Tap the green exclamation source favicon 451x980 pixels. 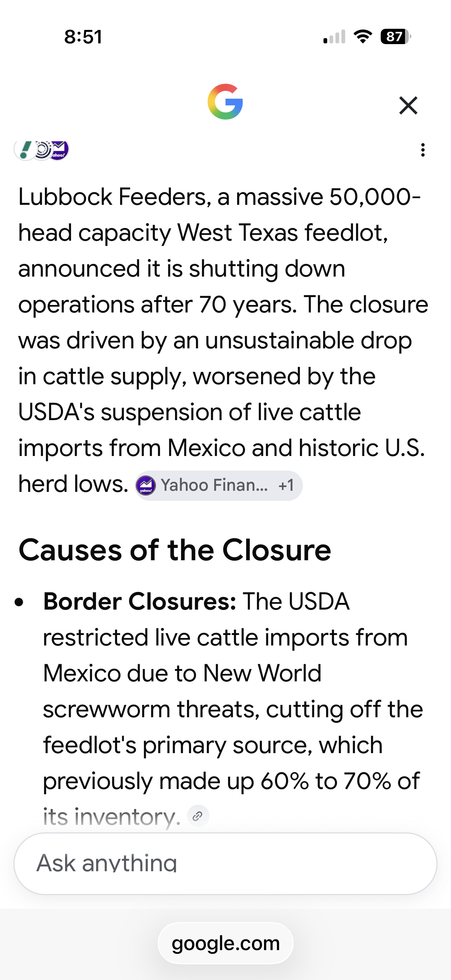pyautogui.click(x=25, y=150)
